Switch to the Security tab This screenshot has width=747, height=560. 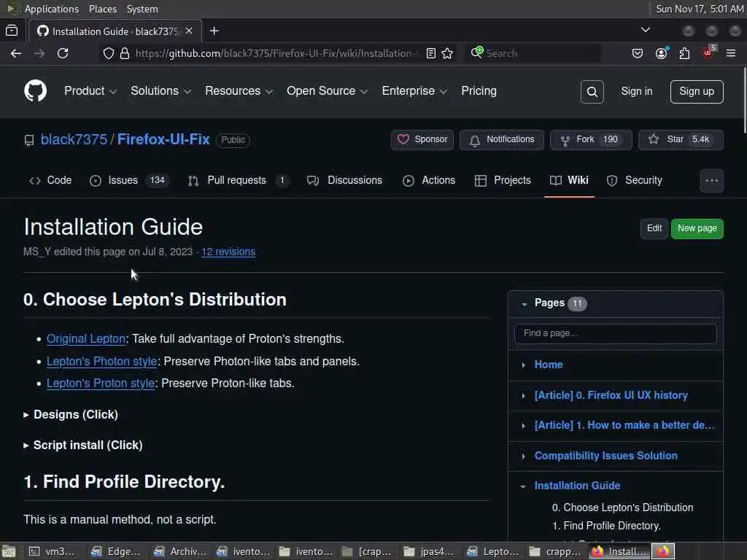(x=635, y=181)
